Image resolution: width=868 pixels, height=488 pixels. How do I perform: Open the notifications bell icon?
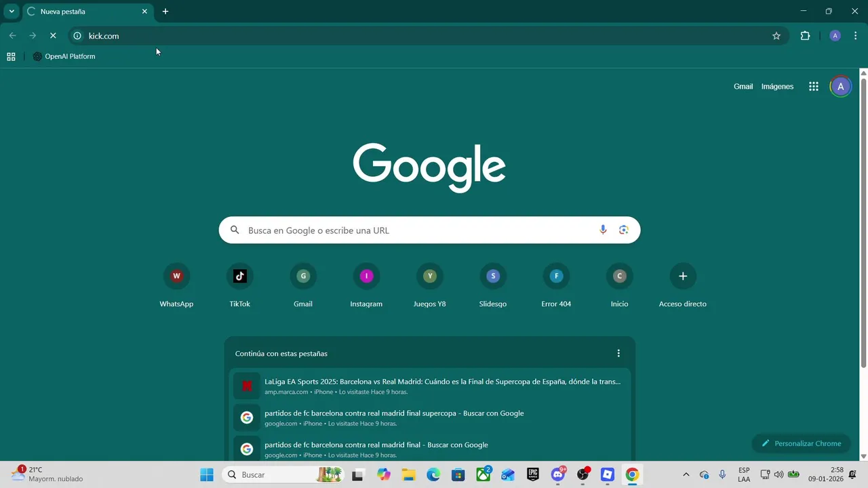[x=853, y=474]
